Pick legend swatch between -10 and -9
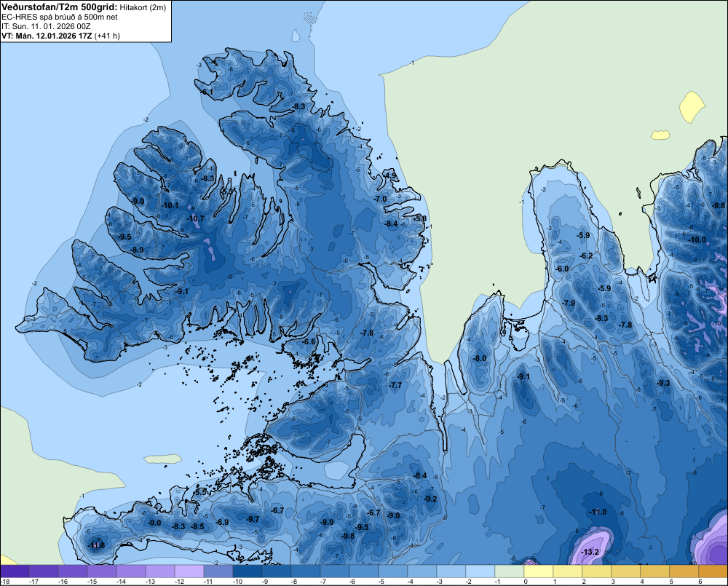The width and height of the screenshot is (728, 586). (x=248, y=571)
